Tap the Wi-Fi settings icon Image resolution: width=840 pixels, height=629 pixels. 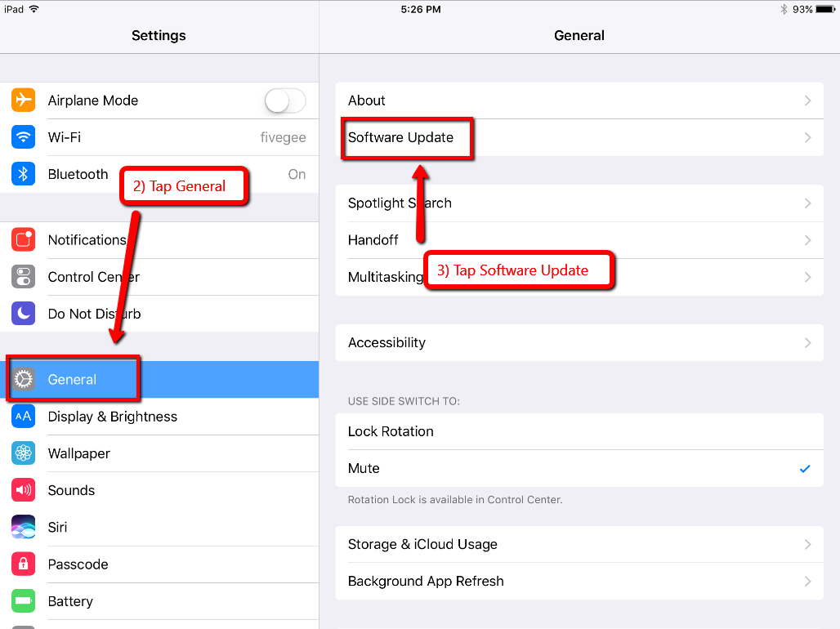[x=24, y=137]
